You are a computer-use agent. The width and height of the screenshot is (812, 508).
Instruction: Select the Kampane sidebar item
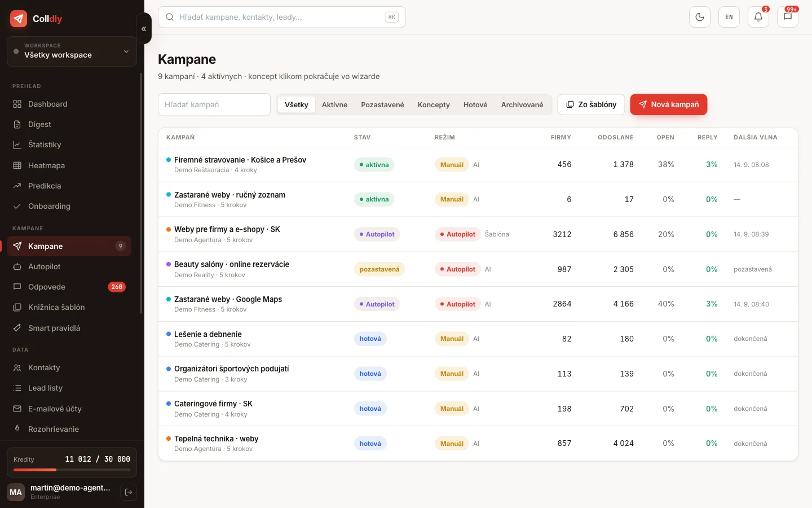[x=69, y=246]
